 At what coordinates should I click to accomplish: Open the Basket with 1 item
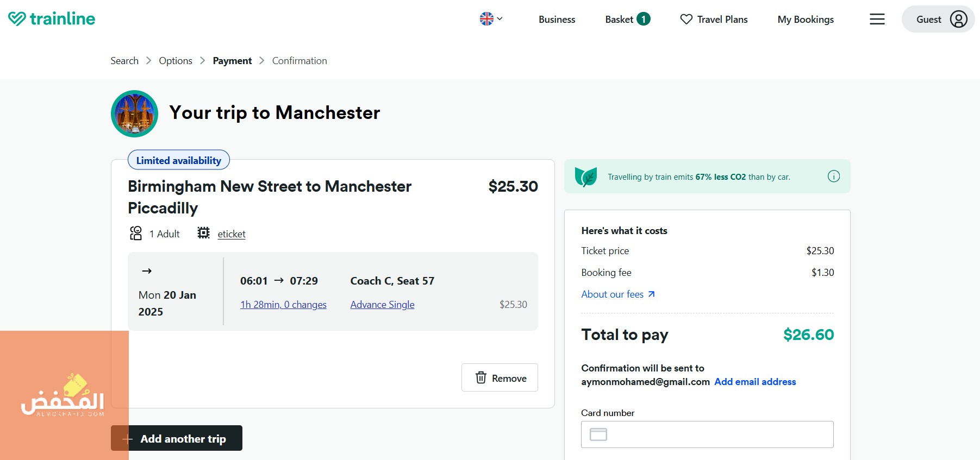628,19
